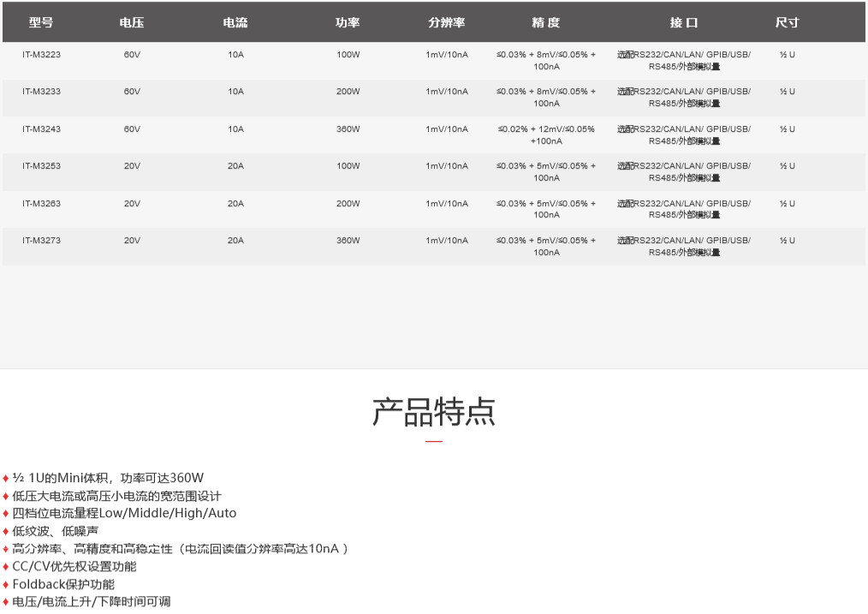The height and width of the screenshot is (614, 868).
Task: Click the 尺寸 column header
Action: click(787, 23)
